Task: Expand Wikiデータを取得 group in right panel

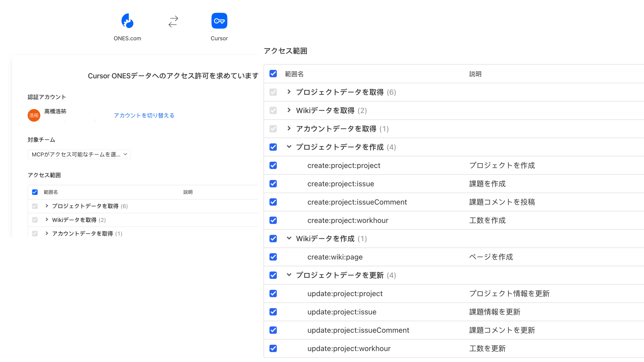Action: pyautogui.click(x=289, y=110)
